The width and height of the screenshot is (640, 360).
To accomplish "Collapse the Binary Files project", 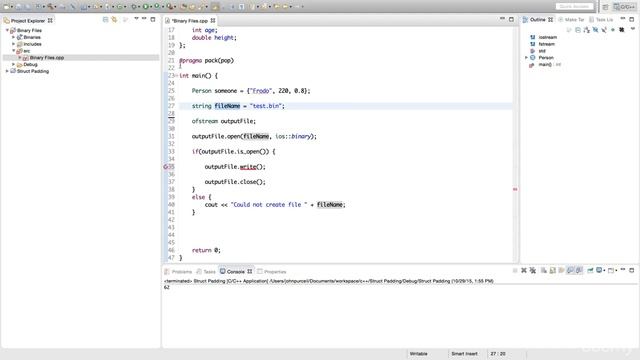I will (x=7, y=30).
